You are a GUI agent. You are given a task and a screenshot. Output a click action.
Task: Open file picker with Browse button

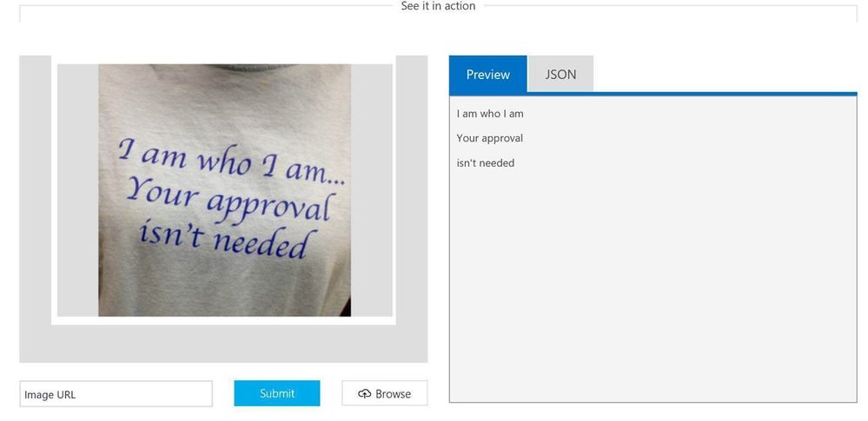tap(385, 393)
